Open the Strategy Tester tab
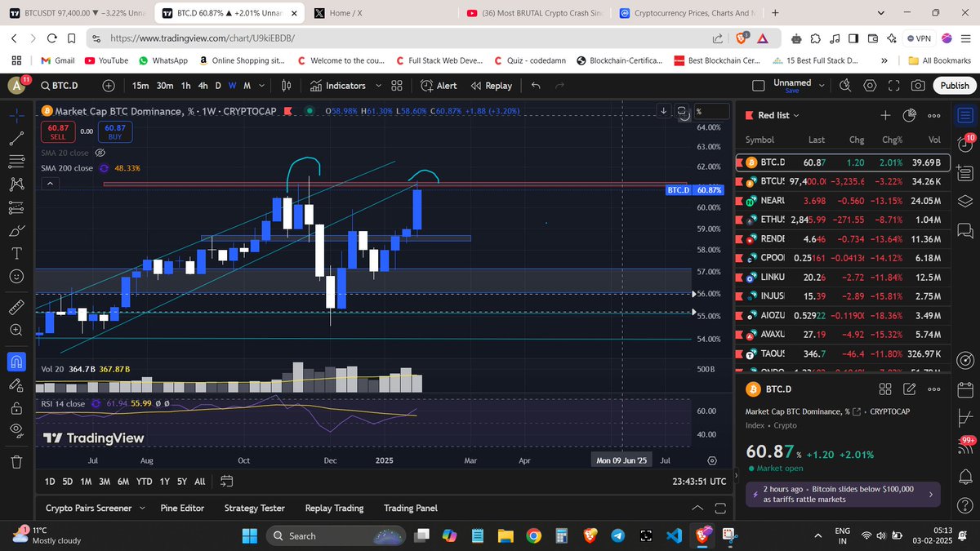The width and height of the screenshot is (980, 551). click(x=254, y=508)
